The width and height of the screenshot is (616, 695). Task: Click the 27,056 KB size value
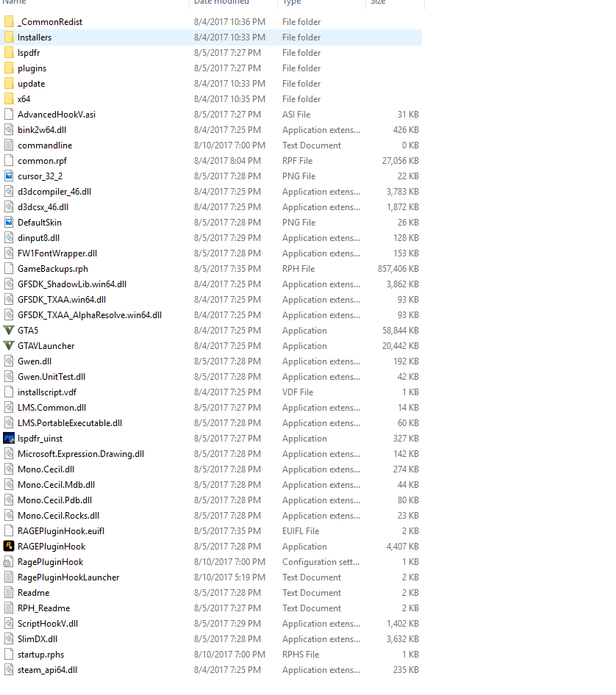click(x=401, y=160)
